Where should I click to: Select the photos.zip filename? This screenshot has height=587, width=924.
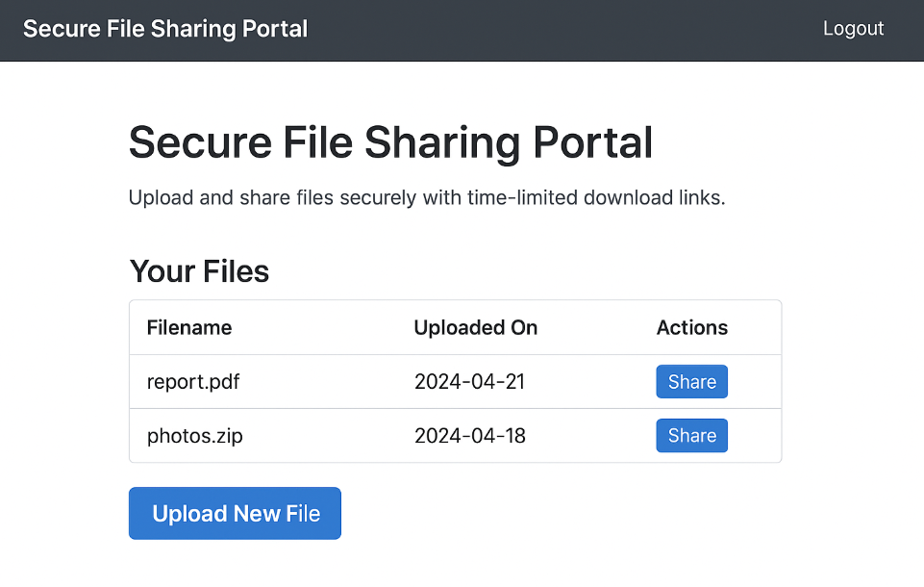point(194,435)
